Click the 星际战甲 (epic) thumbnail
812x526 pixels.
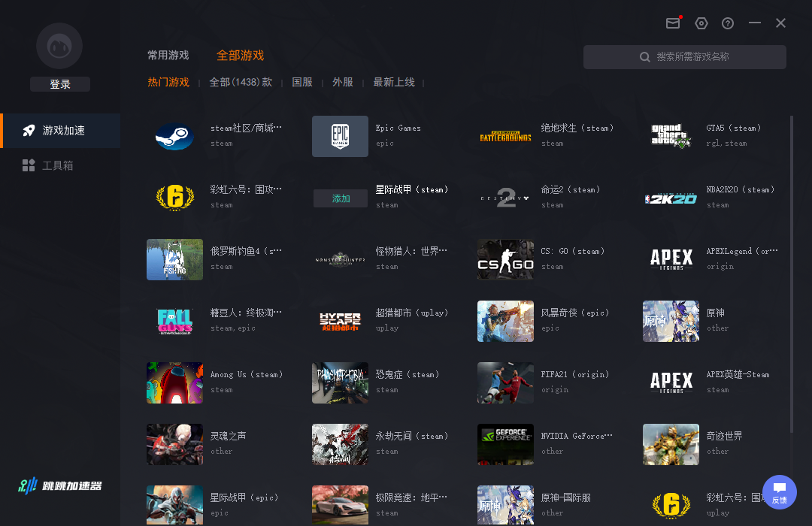[x=174, y=505]
